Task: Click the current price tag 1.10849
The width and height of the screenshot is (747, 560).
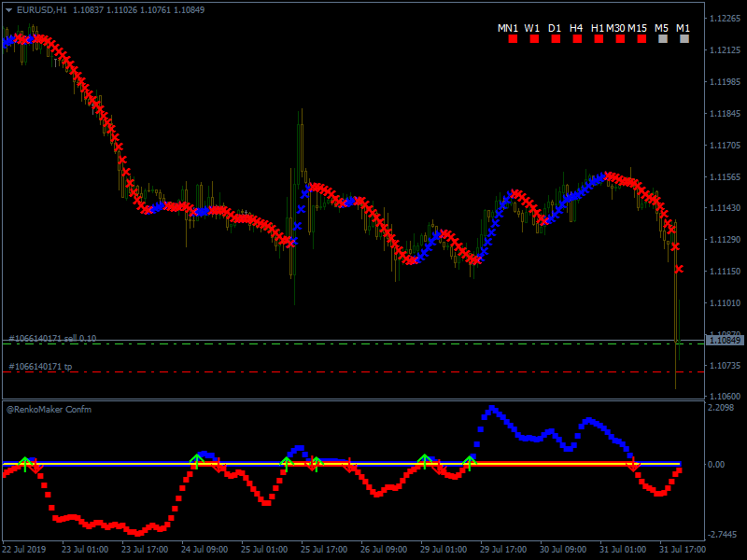Action: [725, 341]
